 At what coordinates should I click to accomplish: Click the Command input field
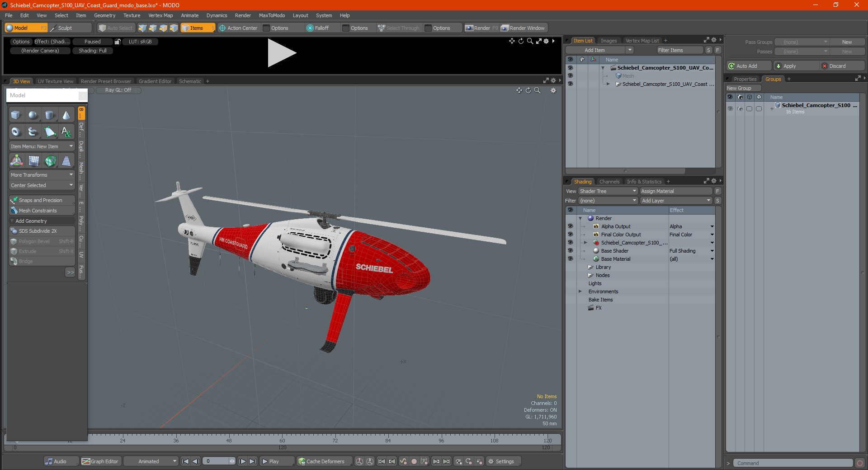[x=793, y=463]
